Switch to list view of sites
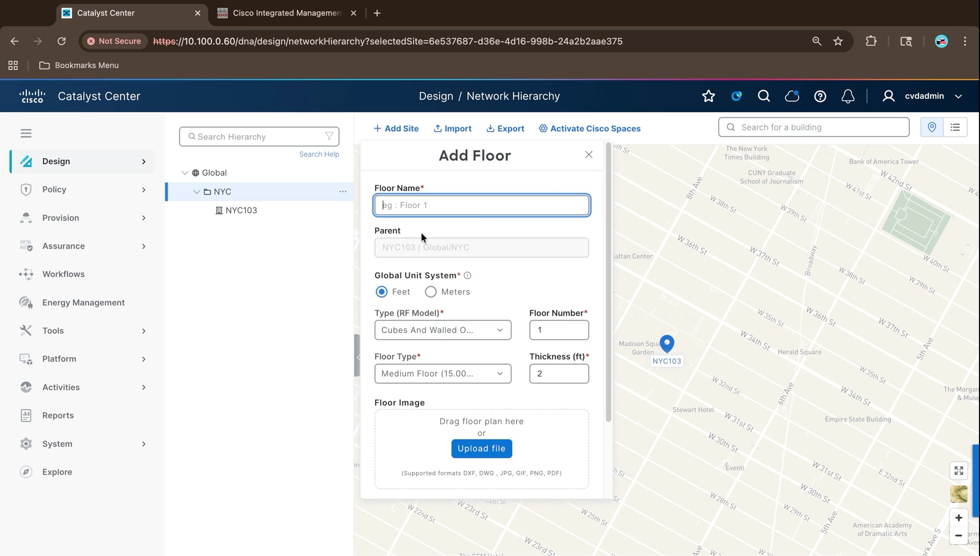Image resolution: width=980 pixels, height=556 pixels. (955, 127)
